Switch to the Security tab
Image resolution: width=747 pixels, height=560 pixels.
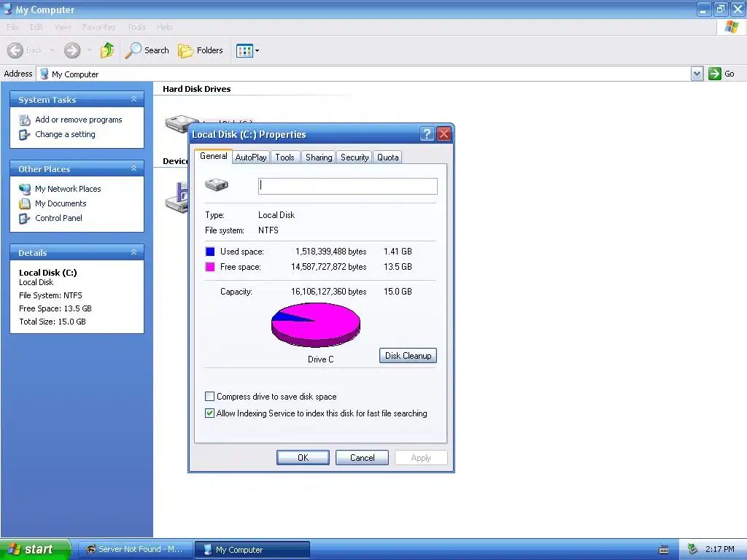click(355, 157)
